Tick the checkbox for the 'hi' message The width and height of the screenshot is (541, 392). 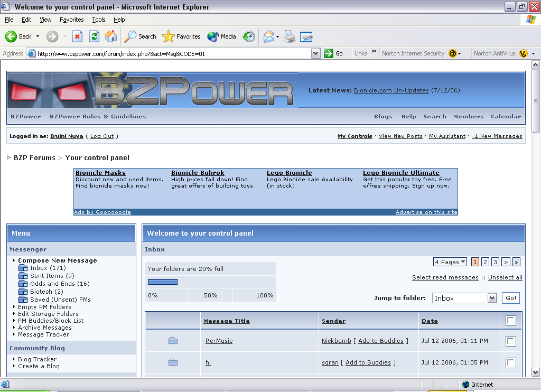tap(510, 363)
